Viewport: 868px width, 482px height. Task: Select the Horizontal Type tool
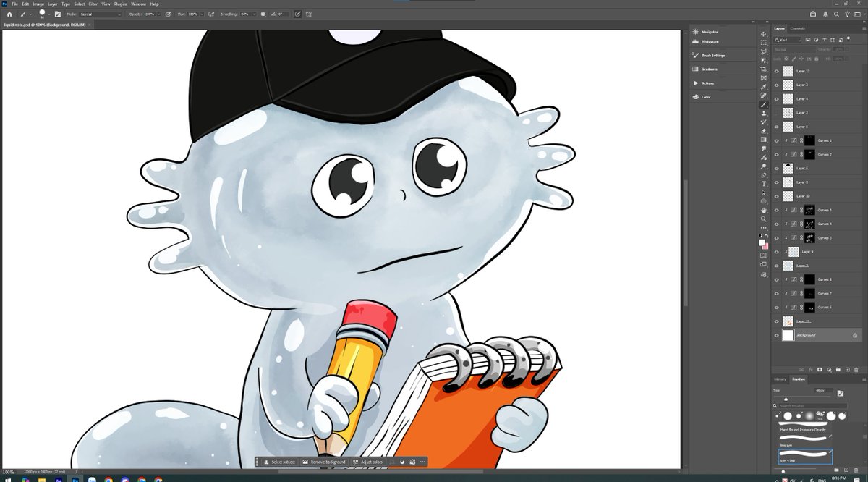(763, 183)
